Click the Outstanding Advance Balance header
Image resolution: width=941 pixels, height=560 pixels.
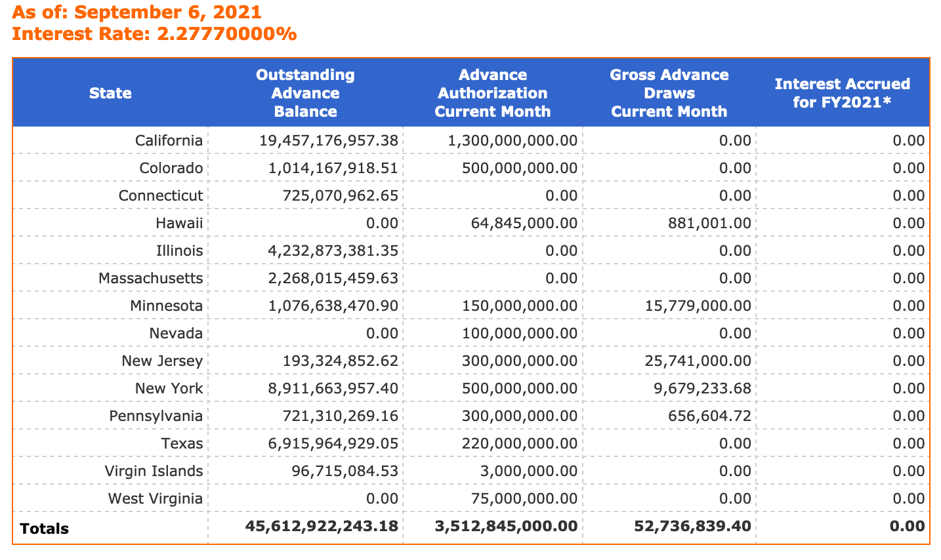(x=305, y=93)
